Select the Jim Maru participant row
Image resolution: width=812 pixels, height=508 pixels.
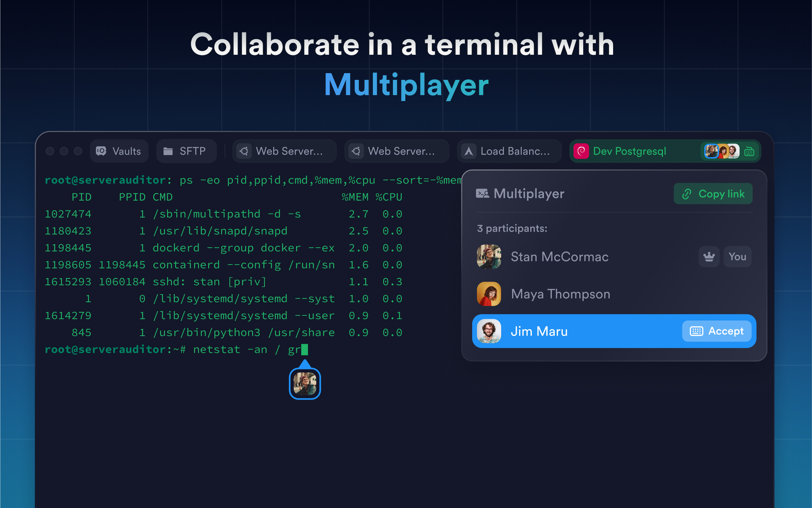coord(614,331)
